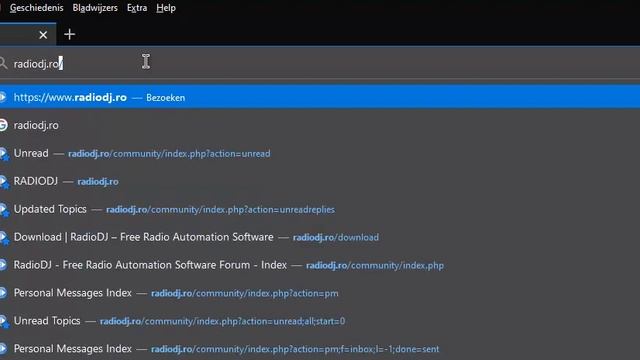Open the Unread suggestion with action=unread
The image size is (640, 360).
[320, 153]
